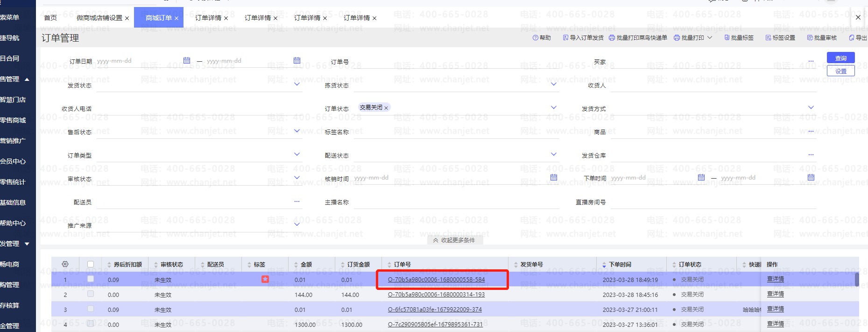Viewport: 868px width, 332px height.
Task: Expand the 订单状态 dropdown
Action: tap(554, 108)
